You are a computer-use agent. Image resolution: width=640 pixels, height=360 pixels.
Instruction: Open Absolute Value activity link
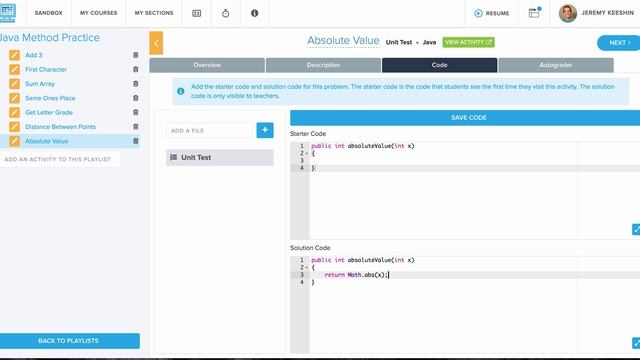click(x=47, y=141)
